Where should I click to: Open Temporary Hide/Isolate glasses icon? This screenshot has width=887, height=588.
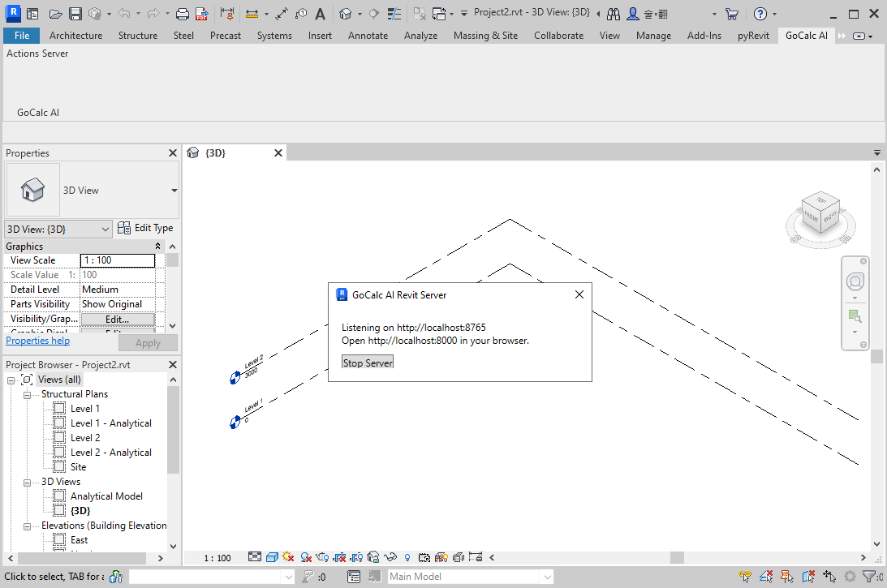[390, 557]
